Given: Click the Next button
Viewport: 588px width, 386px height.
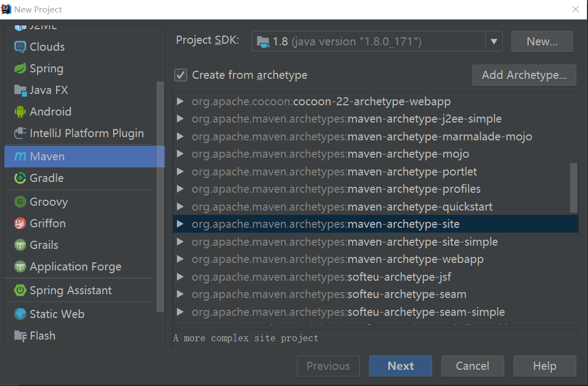Looking at the screenshot, I should point(400,366).
